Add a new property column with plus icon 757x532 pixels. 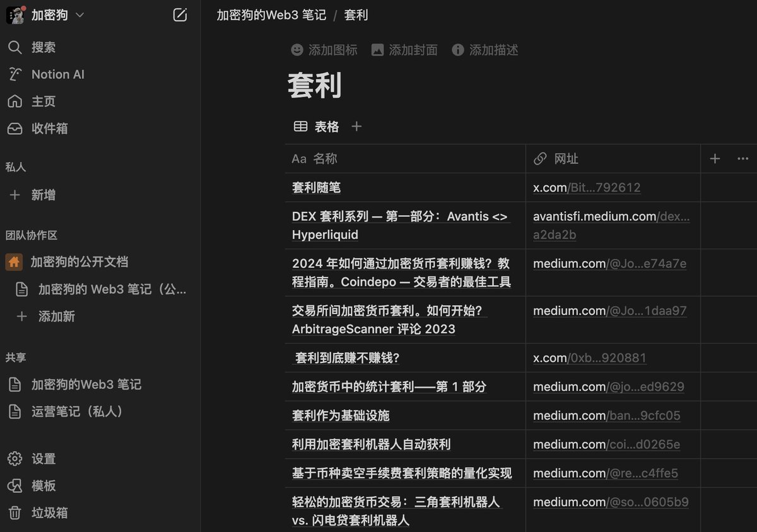[x=715, y=159]
